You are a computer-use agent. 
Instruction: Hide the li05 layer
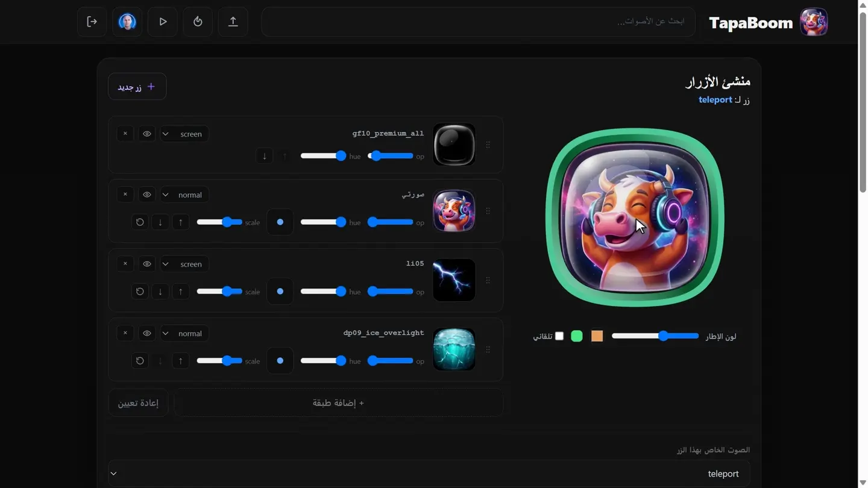click(x=146, y=264)
